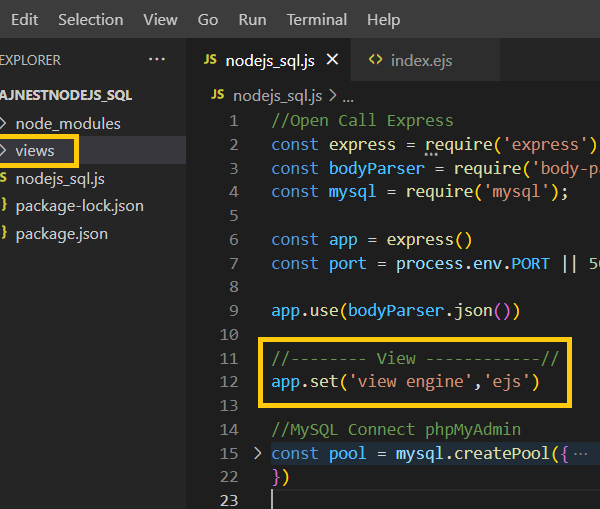Collapse the AJNESTNODEJS_SQL project root

[66, 95]
